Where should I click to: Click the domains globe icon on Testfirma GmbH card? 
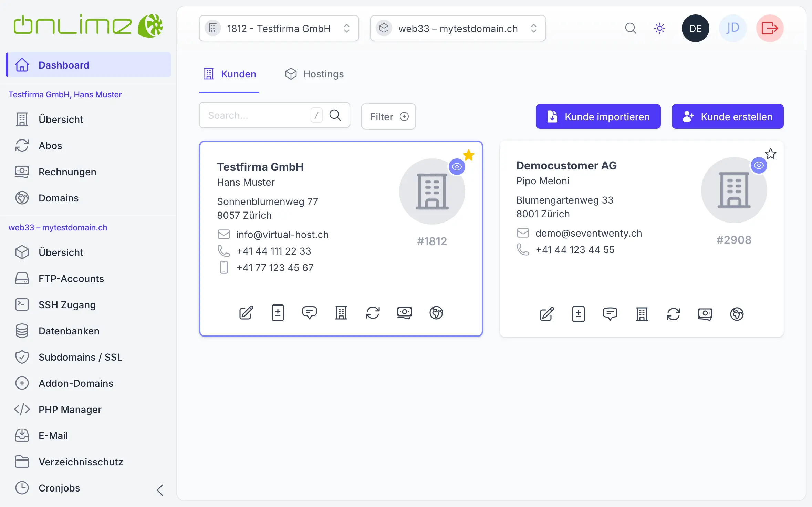click(436, 313)
